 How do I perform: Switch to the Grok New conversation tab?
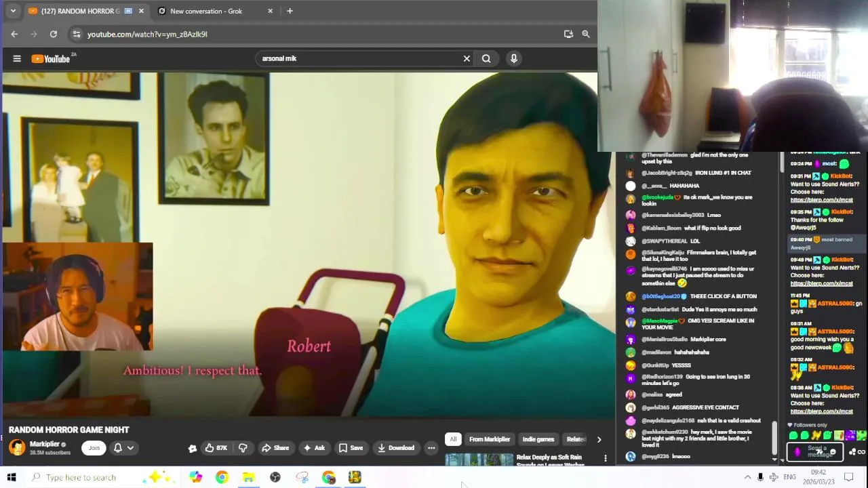point(215,11)
